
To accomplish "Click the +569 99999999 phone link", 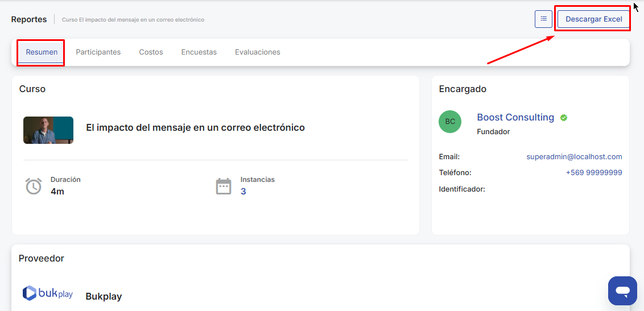I will coord(593,173).
